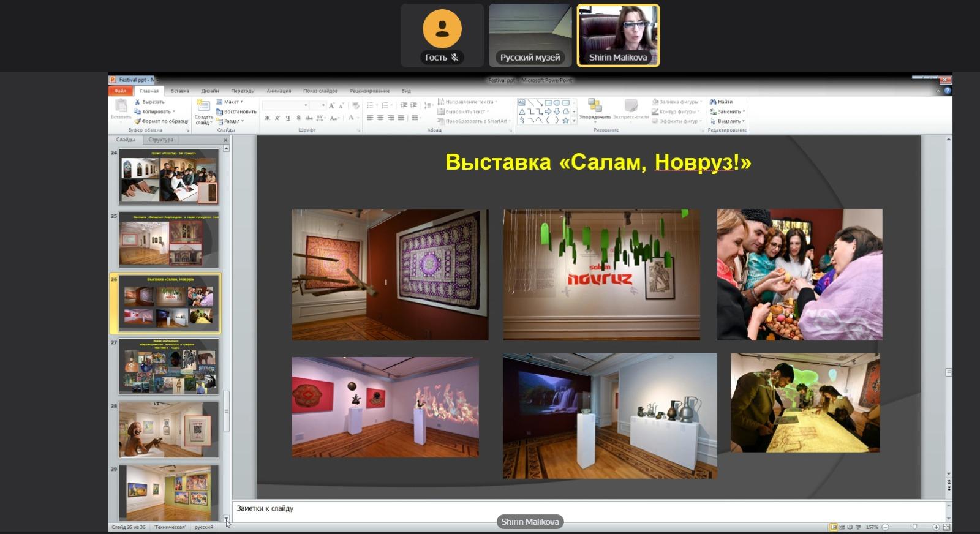Open font name combo box
Viewport: 980px width, 534px height.
(x=285, y=105)
